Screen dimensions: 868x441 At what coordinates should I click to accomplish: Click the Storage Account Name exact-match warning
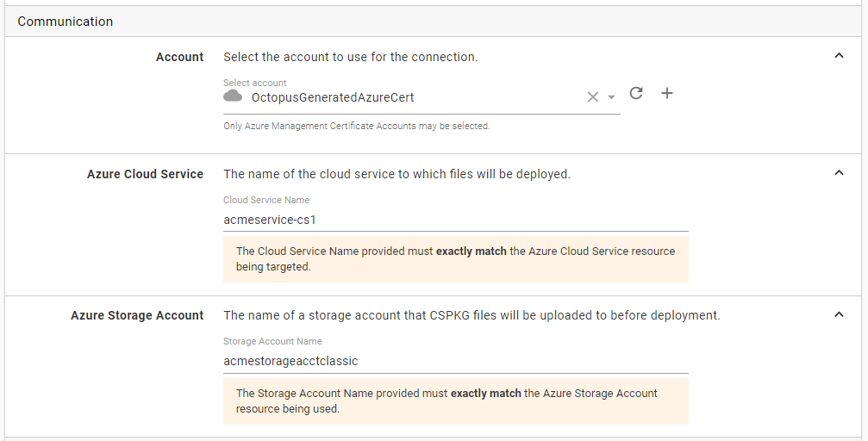click(455, 401)
